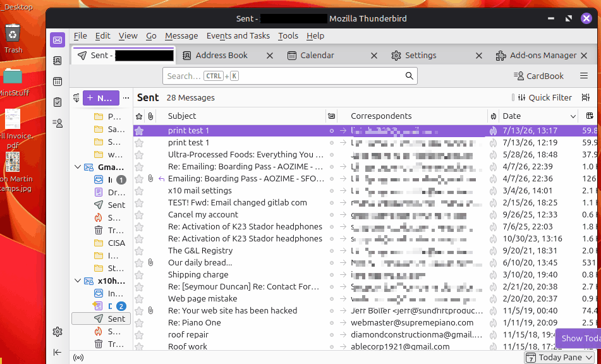The image size is (601, 364).
Task: Star the 'Cancel my account' message
Action: coord(139,215)
